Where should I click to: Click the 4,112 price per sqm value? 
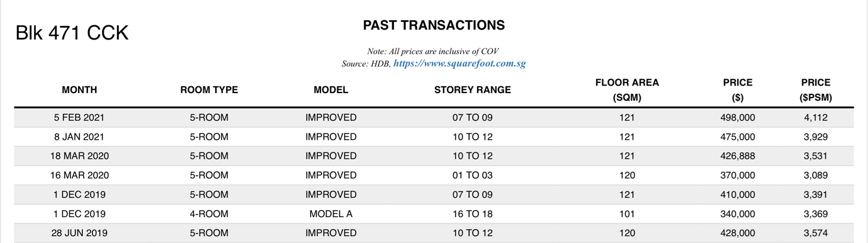tap(816, 118)
